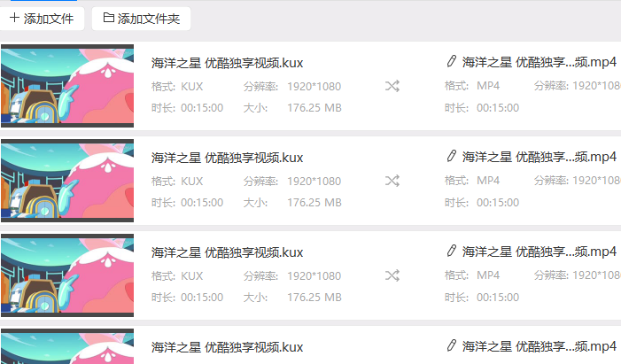Screen dimensions: 621x364
Task: Select the first video thumbnail
Action: click(x=66, y=86)
